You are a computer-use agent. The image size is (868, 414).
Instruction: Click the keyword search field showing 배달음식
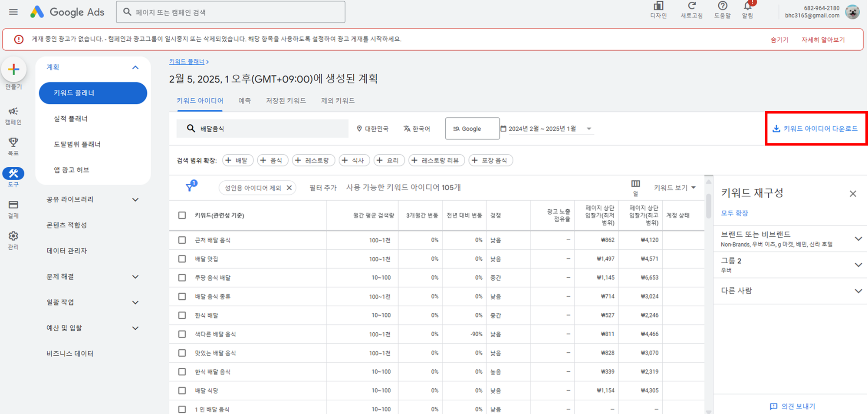(x=263, y=128)
